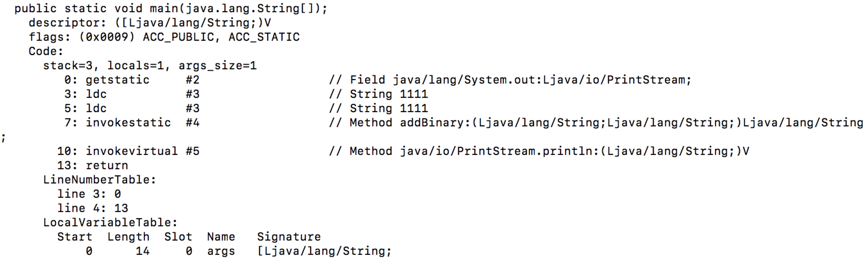Click the ACC_STATIC flag text
This screenshot has width=868, height=263.
264,37
